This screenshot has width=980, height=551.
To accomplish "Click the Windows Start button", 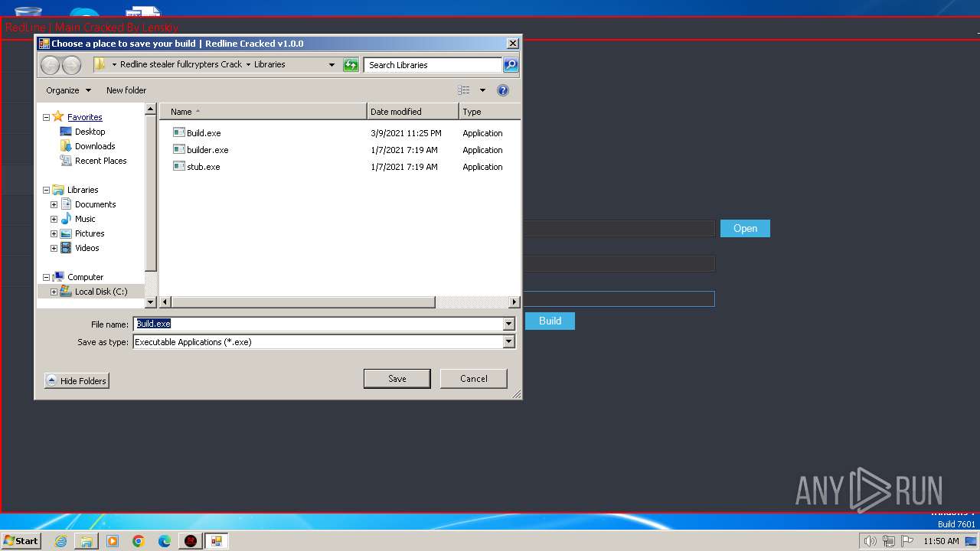I will [x=21, y=540].
